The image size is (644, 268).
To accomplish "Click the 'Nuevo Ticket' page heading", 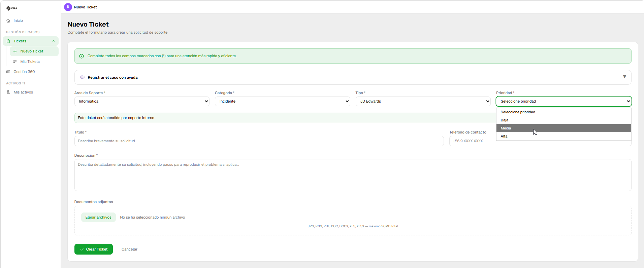I will [x=88, y=24].
